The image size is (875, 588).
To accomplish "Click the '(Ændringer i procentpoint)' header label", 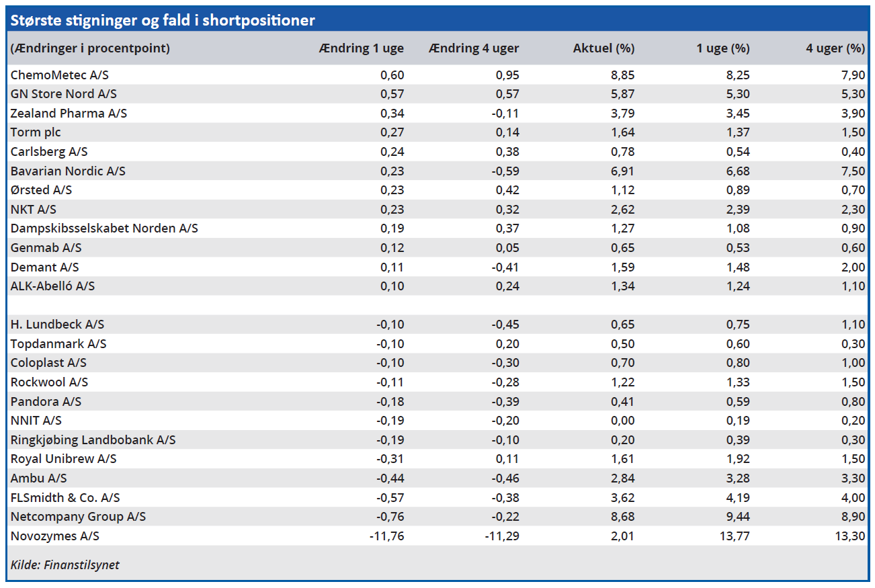I will click(90, 48).
